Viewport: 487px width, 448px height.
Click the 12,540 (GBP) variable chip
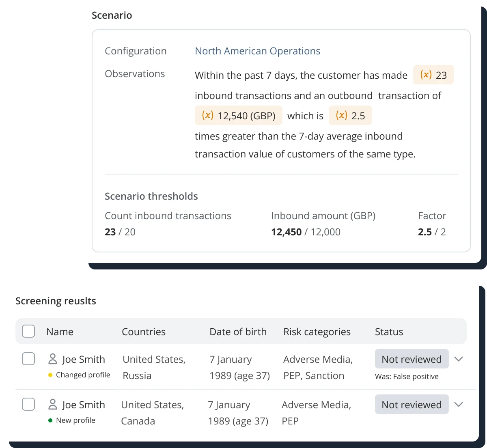point(238,116)
